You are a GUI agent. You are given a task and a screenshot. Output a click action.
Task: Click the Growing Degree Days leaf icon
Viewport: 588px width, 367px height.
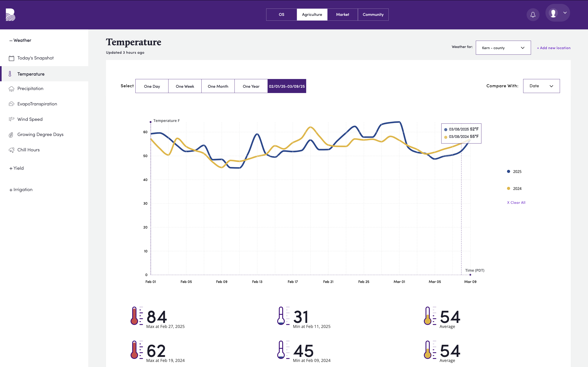pos(11,135)
